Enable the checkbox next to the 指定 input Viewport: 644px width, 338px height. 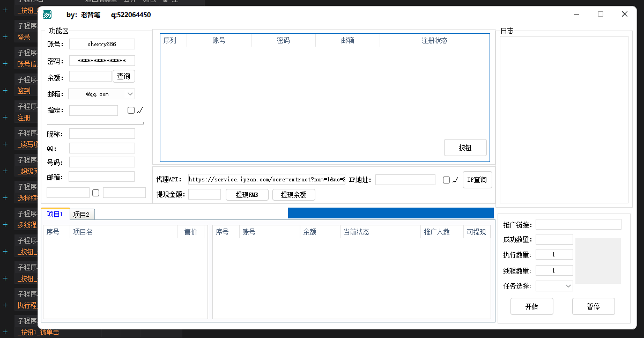tap(130, 110)
